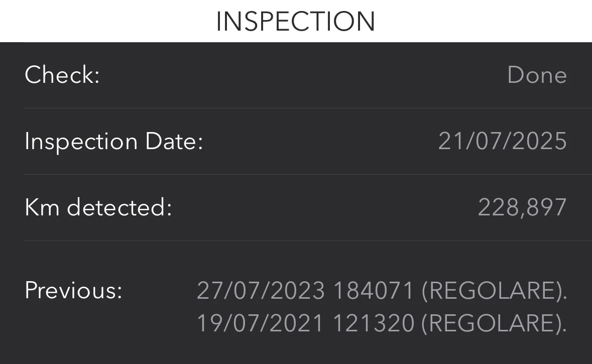Select the 21/07/2025 inspection date value
Screen dimensions: 592x364
[503, 142]
